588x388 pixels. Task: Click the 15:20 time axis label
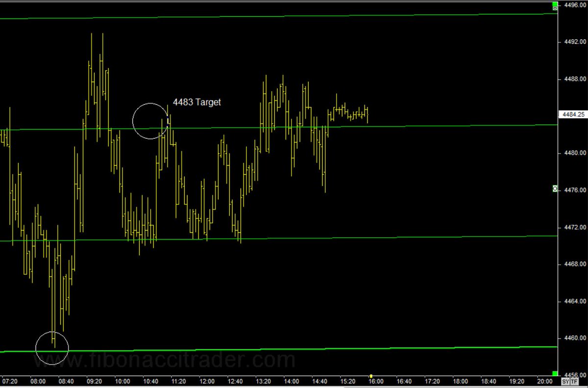pos(348,382)
